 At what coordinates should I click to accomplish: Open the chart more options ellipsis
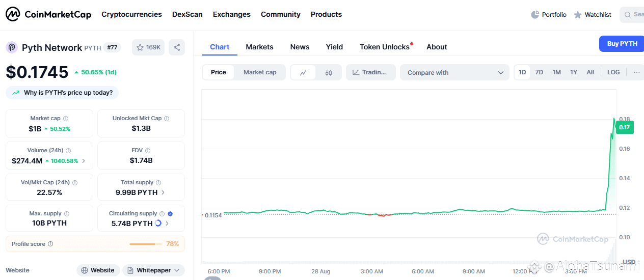[x=636, y=72]
